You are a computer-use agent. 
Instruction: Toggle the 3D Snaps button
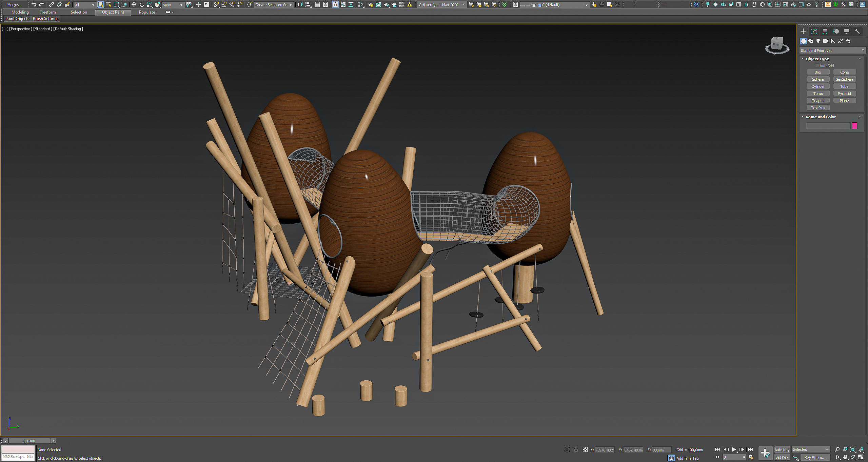(x=216, y=4)
